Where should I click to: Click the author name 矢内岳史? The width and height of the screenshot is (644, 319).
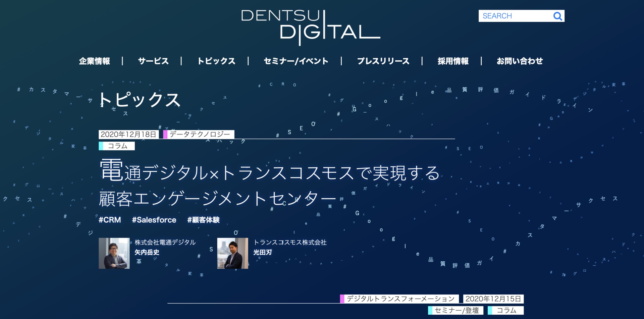(x=147, y=252)
